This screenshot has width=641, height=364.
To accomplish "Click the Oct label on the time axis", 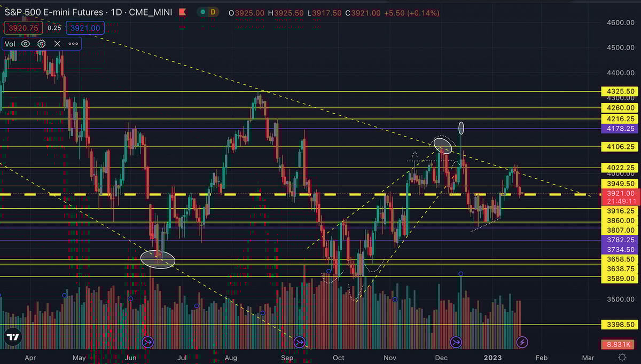I will click(338, 357).
